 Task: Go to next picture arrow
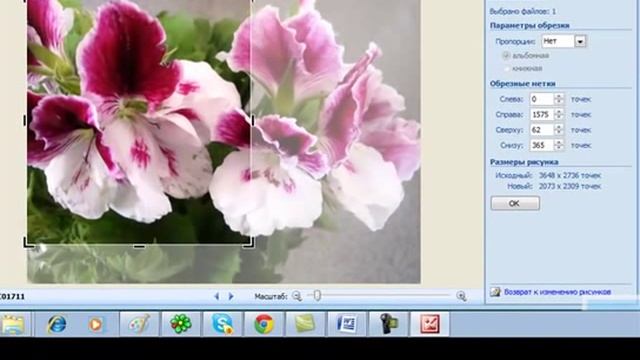(231, 296)
